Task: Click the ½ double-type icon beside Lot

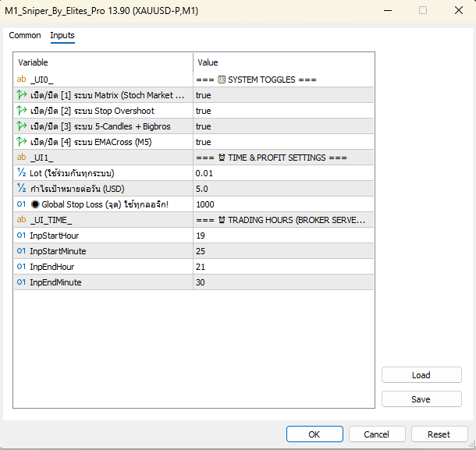Action: click(22, 173)
